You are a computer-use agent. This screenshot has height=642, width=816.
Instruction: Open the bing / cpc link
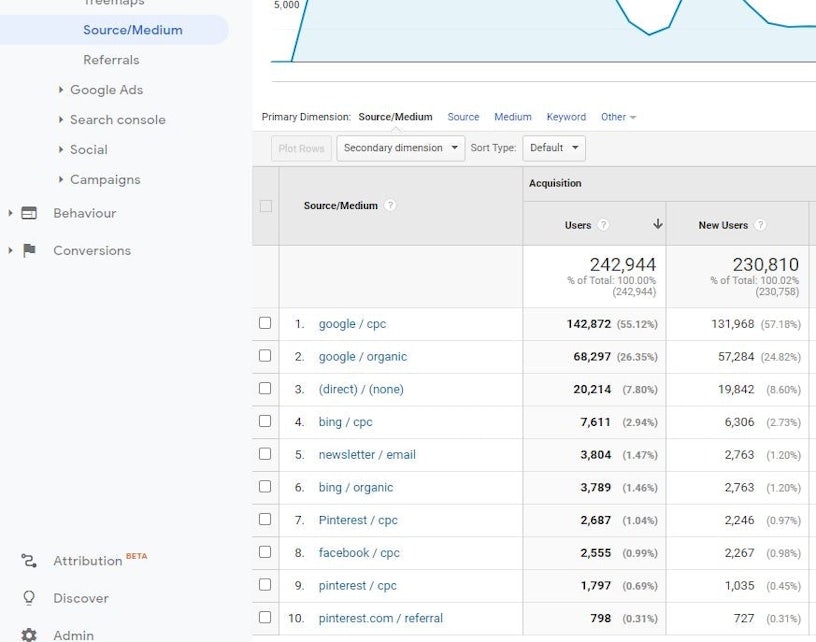click(346, 422)
